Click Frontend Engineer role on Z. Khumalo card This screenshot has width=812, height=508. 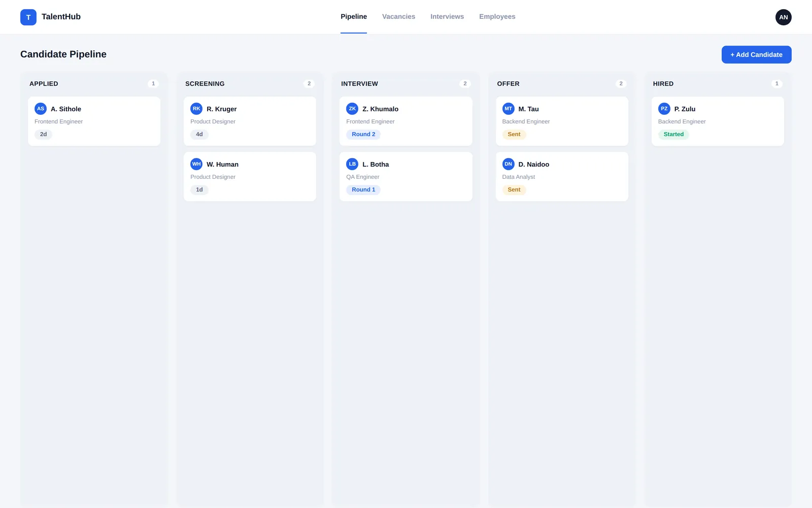[x=370, y=122]
